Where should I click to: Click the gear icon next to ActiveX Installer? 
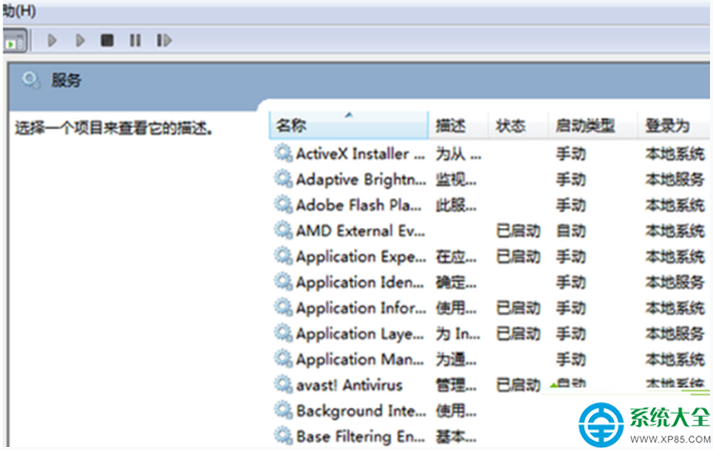283,153
